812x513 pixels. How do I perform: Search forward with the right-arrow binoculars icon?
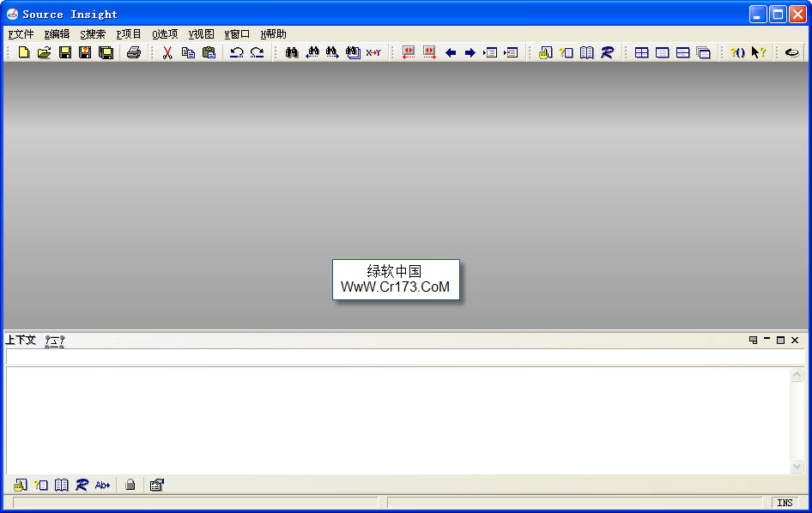(x=332, y=52)
